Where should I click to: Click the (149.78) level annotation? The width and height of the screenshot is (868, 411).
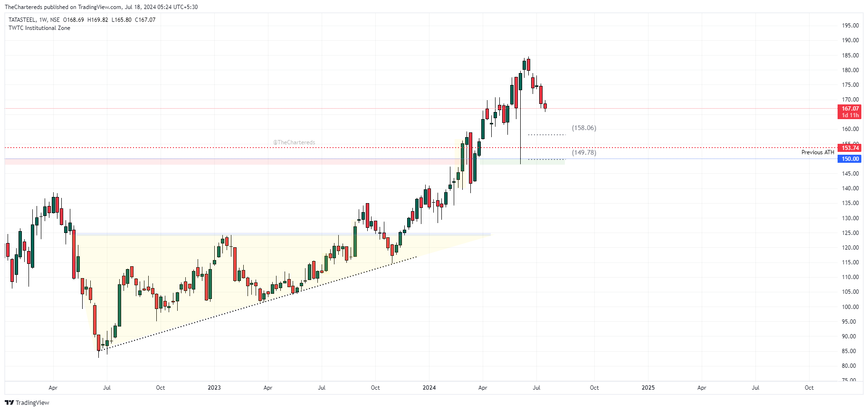[584, 152]
